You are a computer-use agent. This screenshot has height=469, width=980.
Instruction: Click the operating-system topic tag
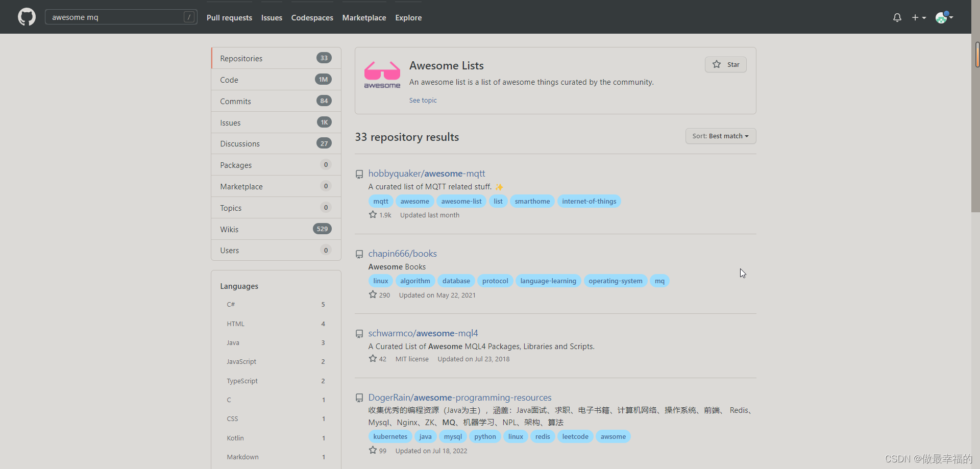click(x=616, y=281)
